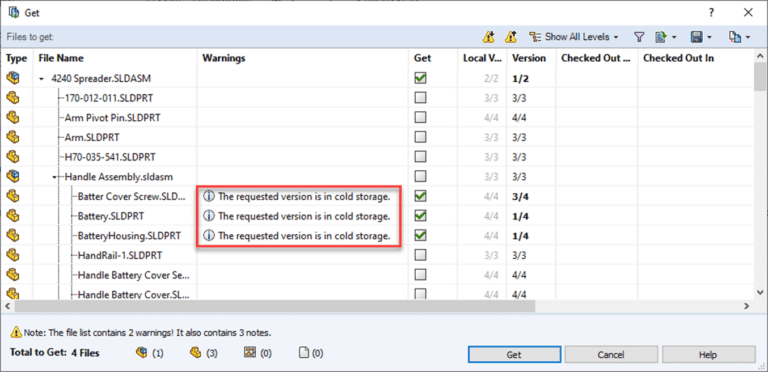
Task: Click the save disk icon
Action: 696,37
